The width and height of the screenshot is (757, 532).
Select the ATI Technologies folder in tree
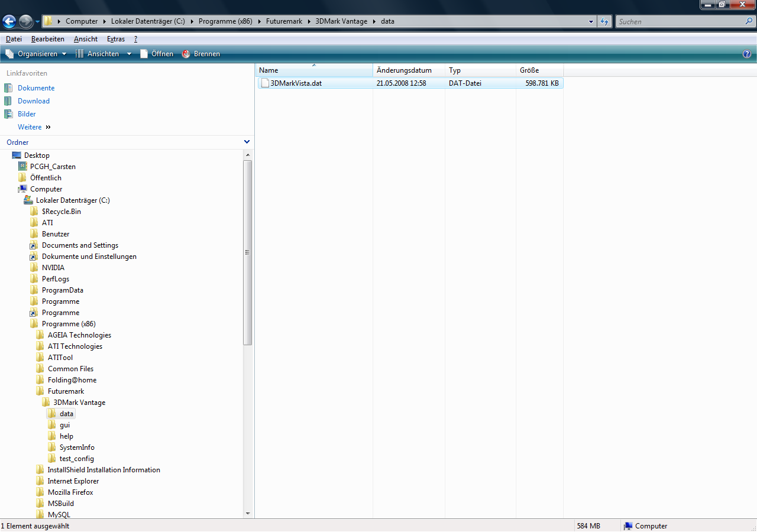[75, 346]
